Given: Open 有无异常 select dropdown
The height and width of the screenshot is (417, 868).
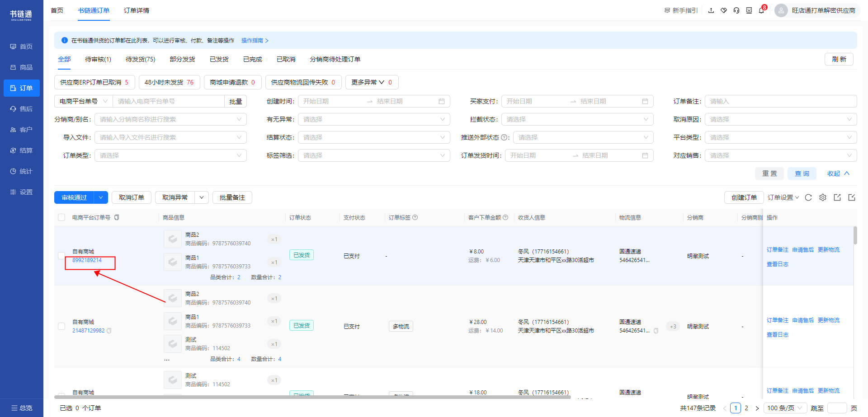Looking at the screenshot, I should (374, 119).
